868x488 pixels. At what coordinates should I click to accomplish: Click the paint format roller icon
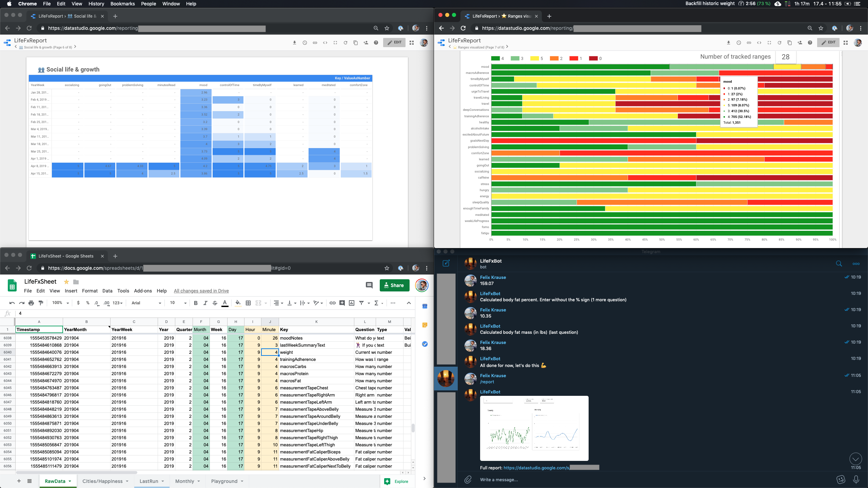coord(41,303)
